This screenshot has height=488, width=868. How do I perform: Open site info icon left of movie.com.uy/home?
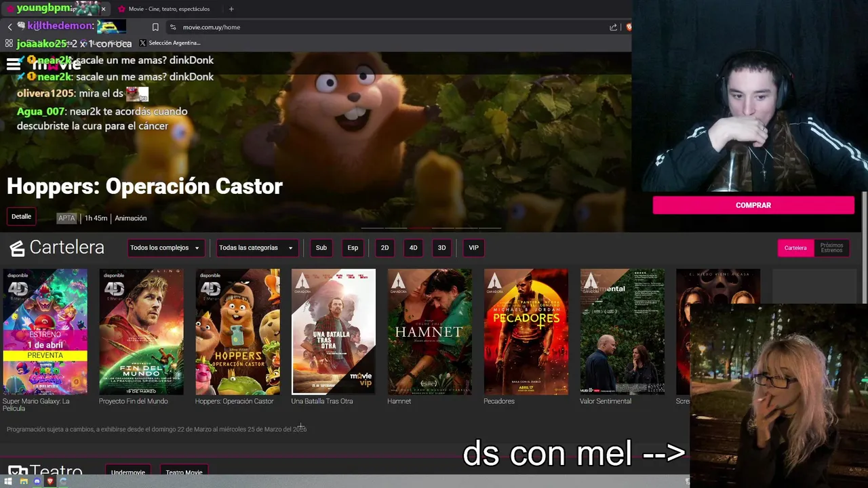tap(173, 27)
